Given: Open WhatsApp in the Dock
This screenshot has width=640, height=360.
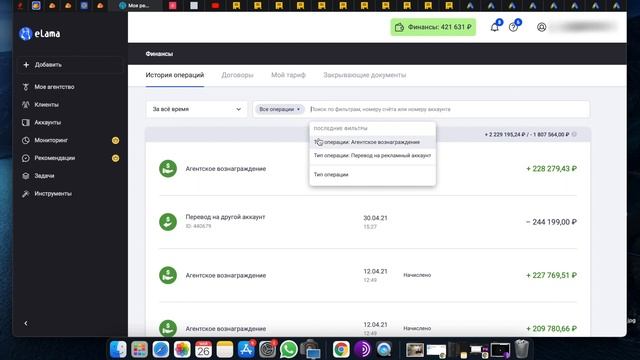Looking at the screenshot, I should [289, 349].
